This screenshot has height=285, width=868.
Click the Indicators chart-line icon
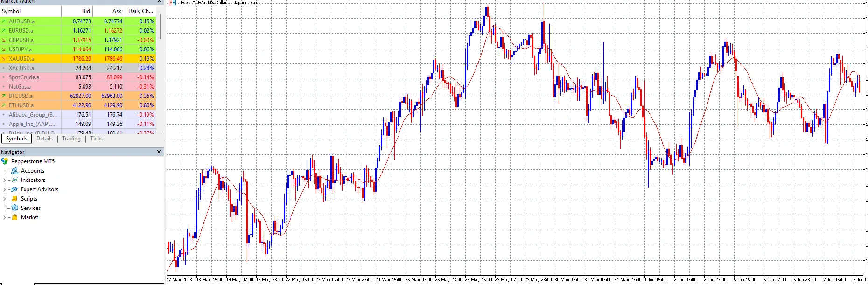(x=14, y=180)
